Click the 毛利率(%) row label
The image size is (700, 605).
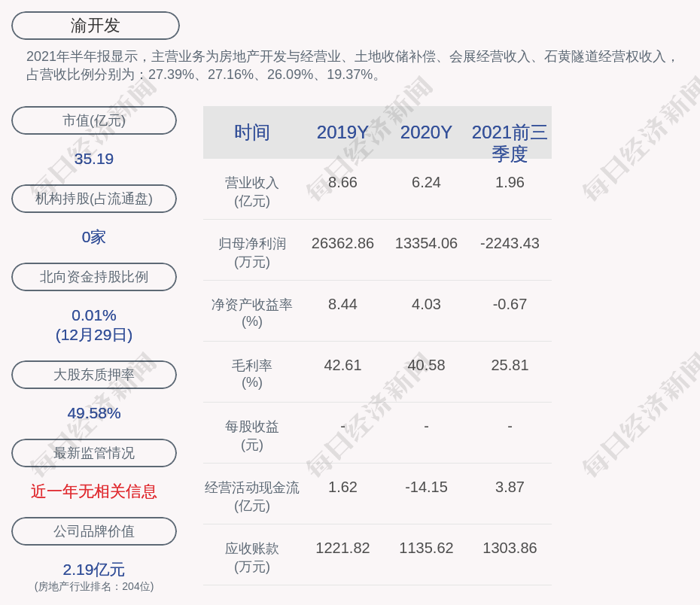pos(252,374)
